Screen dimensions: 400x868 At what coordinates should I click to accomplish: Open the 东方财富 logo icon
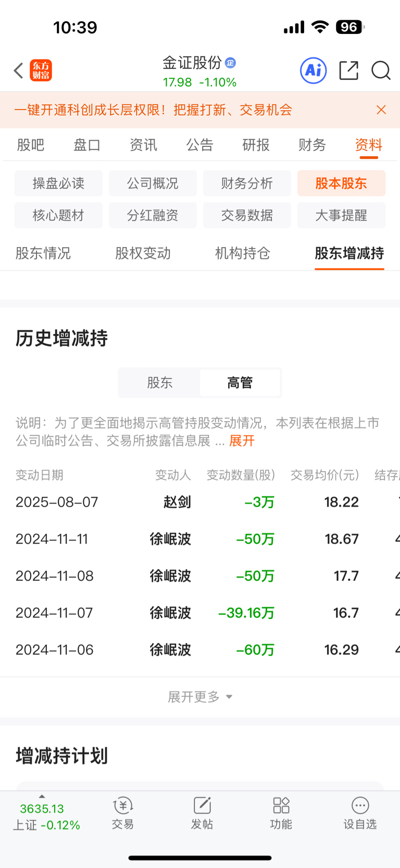tap(41, 70)
